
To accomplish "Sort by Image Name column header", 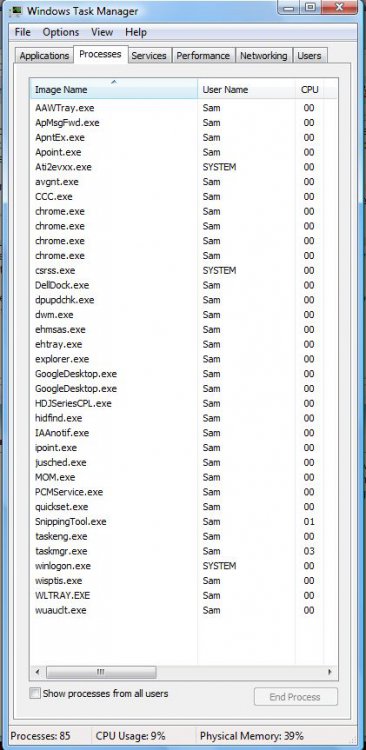I will point(114,89).
